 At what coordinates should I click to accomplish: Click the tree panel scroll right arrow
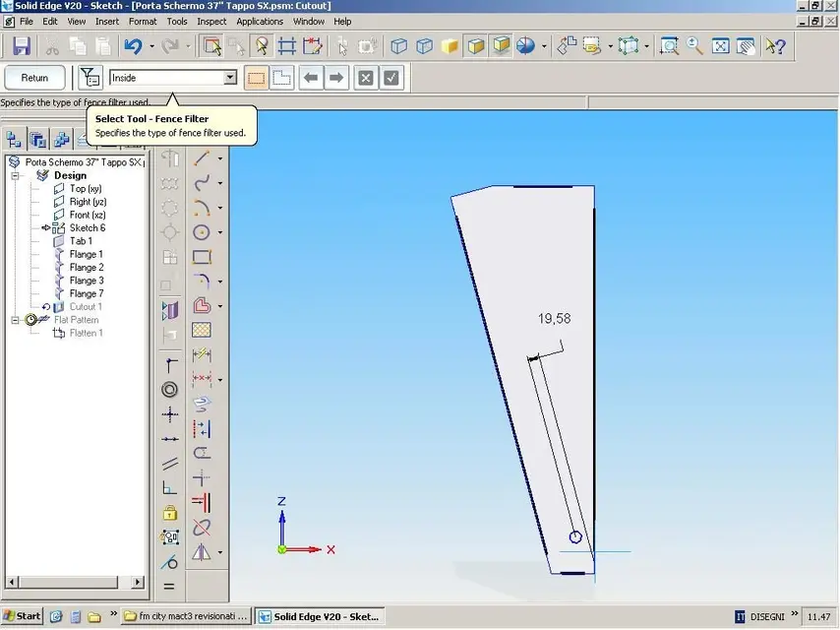click(137, 582)
